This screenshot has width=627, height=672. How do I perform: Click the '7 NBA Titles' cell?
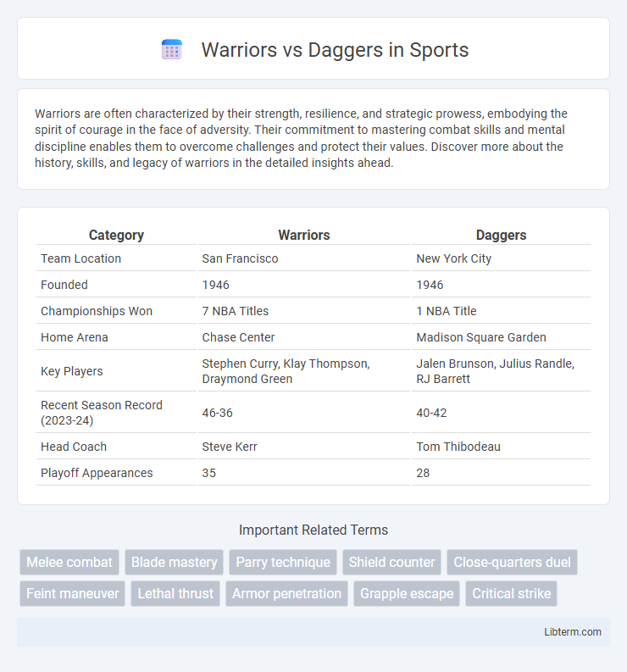(304, 311)
